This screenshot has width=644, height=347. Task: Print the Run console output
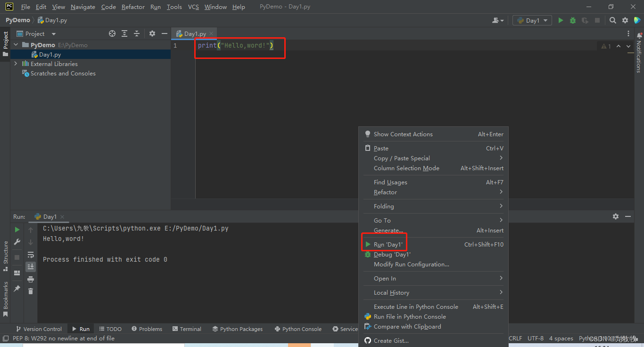coord(31,279)
